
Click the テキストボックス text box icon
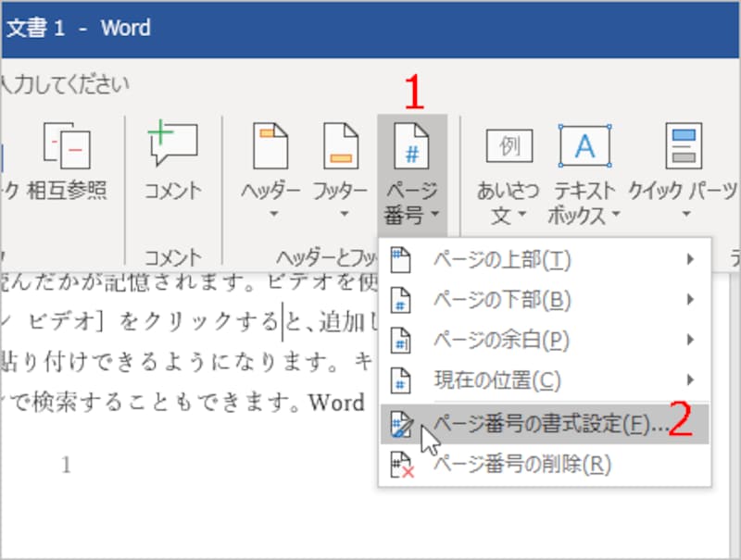pos(584,146)
